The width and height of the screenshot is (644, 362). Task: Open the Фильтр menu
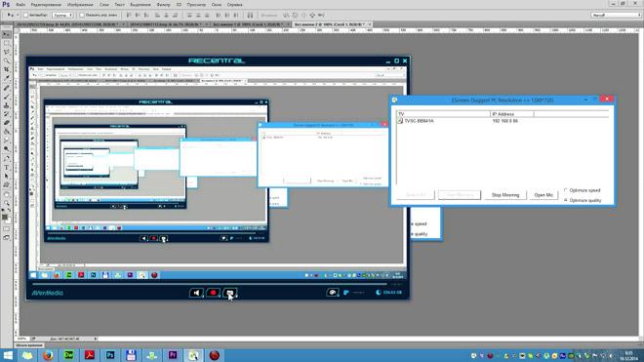tap(163, 5)
